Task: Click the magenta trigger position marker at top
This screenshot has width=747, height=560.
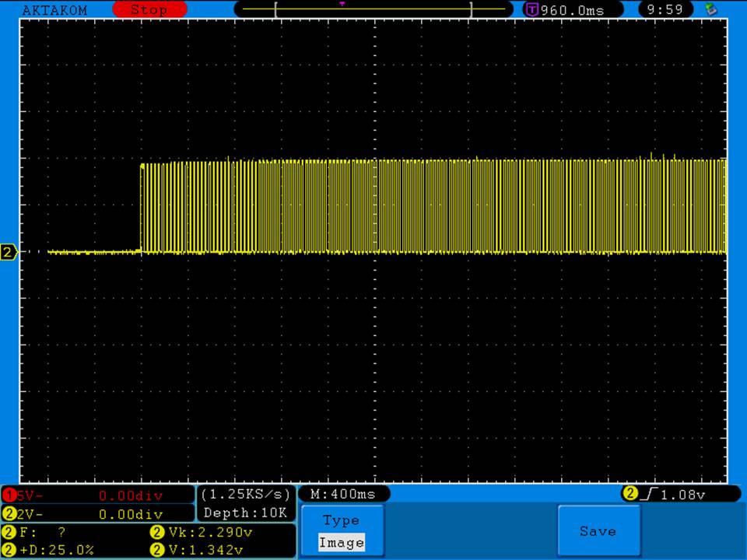Action: point(342,4)
